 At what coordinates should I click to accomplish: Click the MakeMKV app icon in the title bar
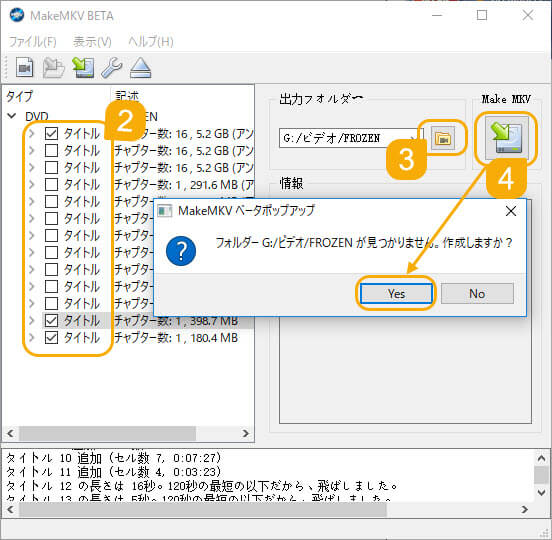[x=17, y=15]
